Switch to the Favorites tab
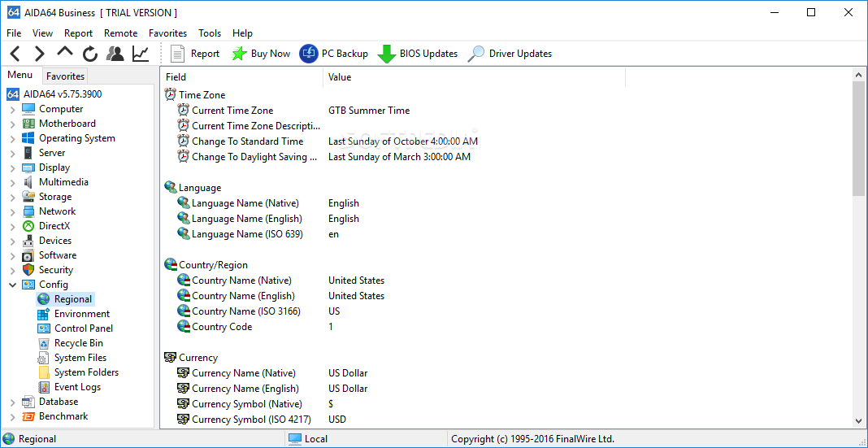The height and width of the screenshot is (448, 868). 65,76
